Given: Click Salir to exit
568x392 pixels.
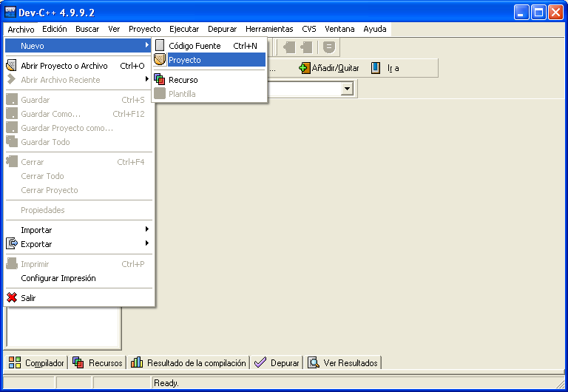Looking at the screenshot, I should 78,298.
